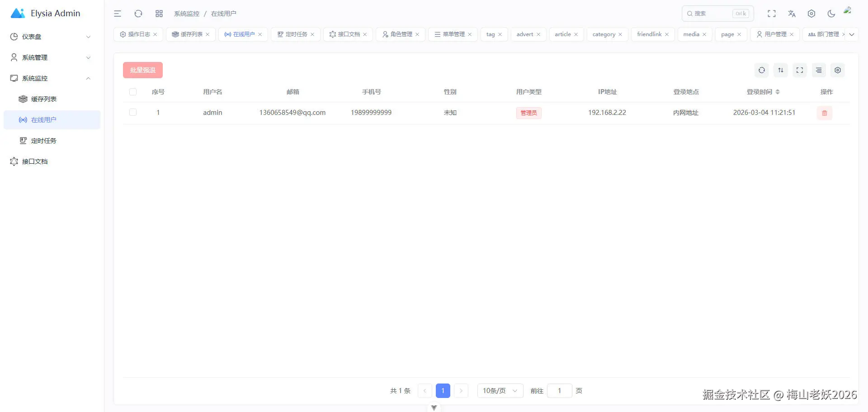Select 在线用户 in the sidebar
The height and width of the screenshot is (412, 868).
point(52,120)
